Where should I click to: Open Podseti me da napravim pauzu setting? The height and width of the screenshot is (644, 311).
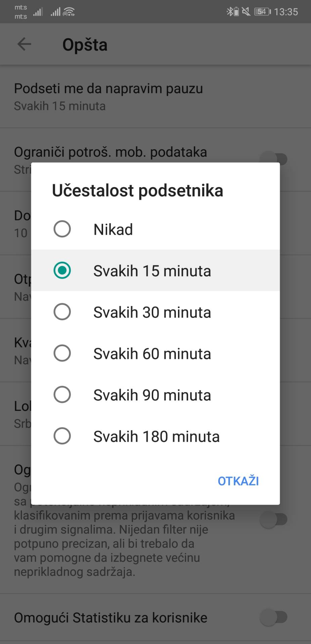(108, 97)
